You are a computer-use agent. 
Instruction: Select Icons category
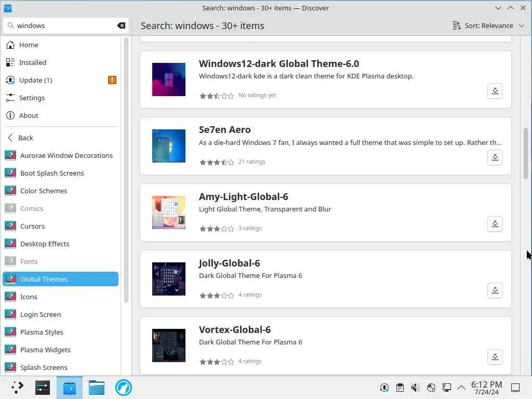coord(60,297)
